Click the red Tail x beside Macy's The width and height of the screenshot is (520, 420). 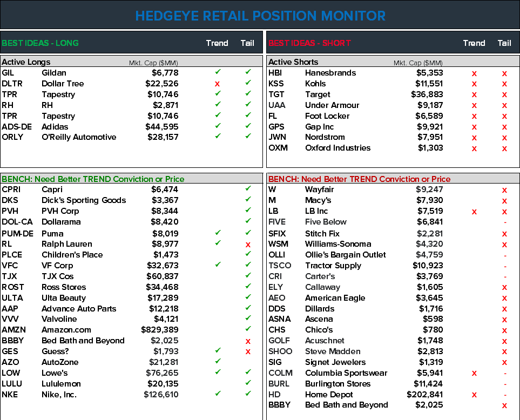tap(504, 200)
